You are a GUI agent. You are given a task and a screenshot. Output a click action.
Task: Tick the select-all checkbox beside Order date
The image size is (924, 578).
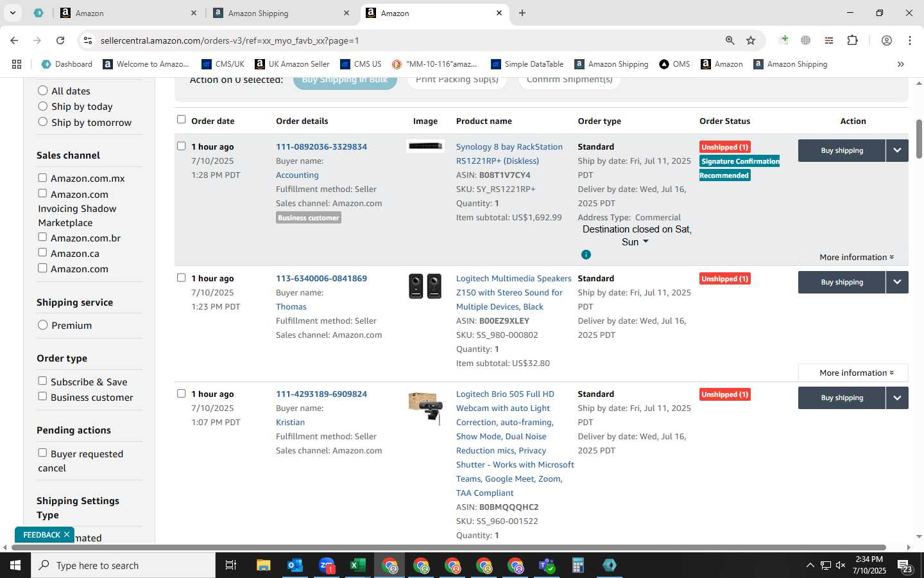tap(181, 119)
